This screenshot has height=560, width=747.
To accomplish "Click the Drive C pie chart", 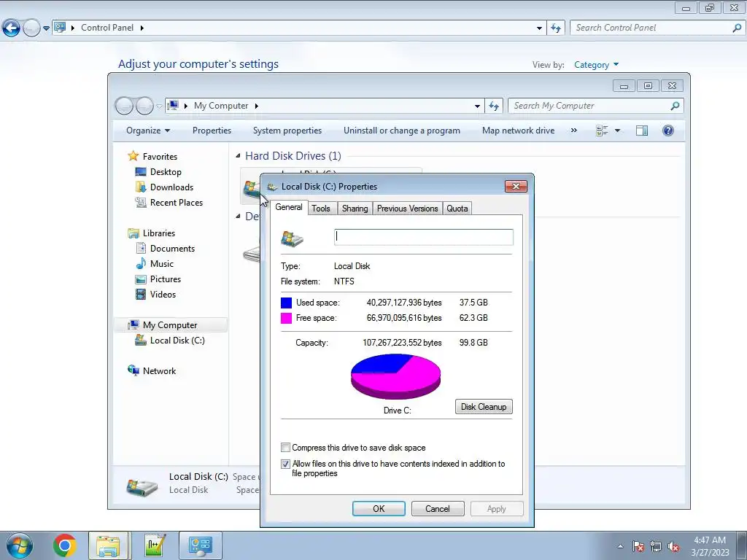I will 395,377.
